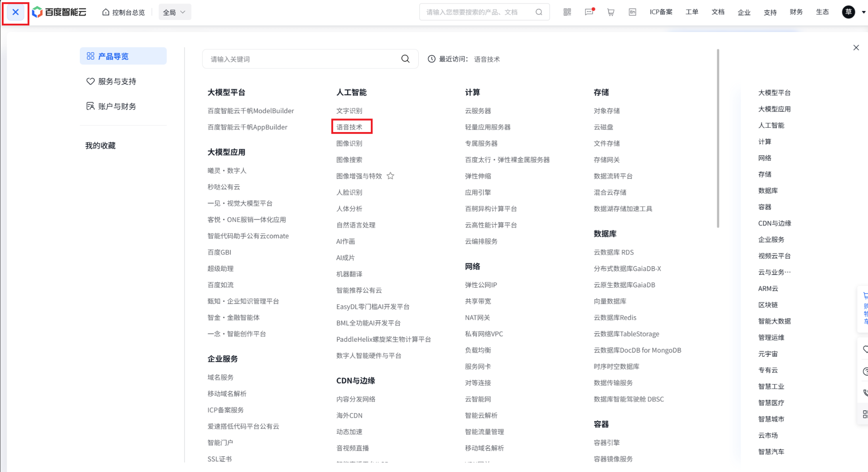Jump to 数据库 in the right category index
The image size is (868, 472).
tap(768, 191)
